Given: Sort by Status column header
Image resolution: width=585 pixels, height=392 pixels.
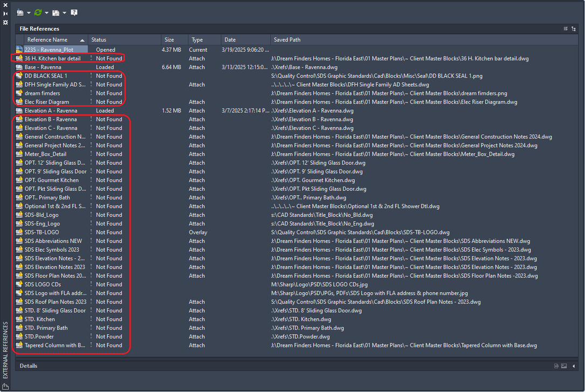Looking at the screenshot, I should point(125,39).
